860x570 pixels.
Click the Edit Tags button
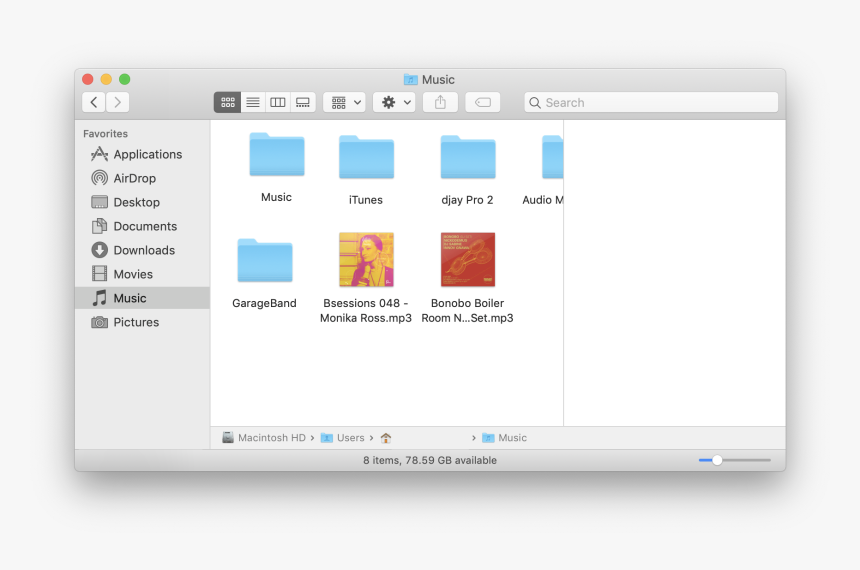click(x=483, y=102)
